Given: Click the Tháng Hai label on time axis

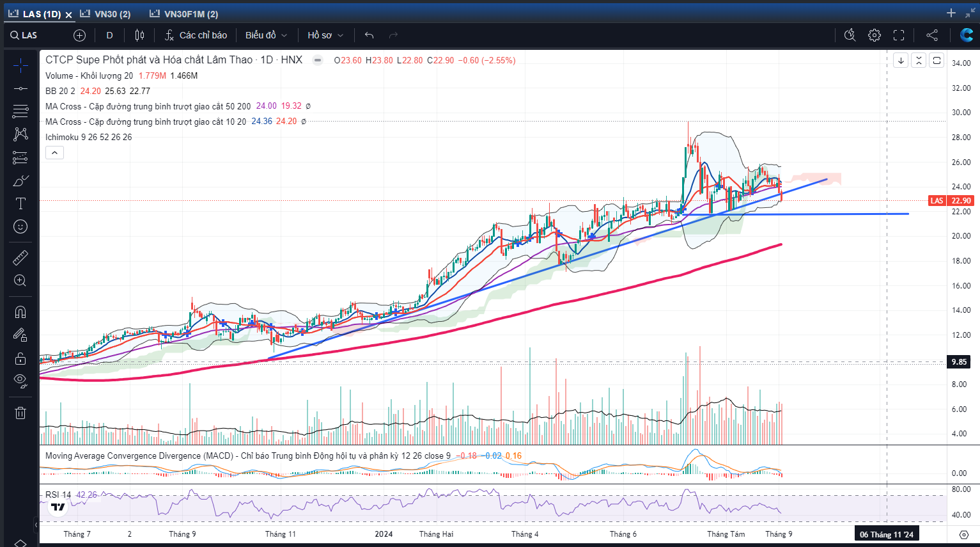Looking at the screenshot, I should tap(436, 534).
